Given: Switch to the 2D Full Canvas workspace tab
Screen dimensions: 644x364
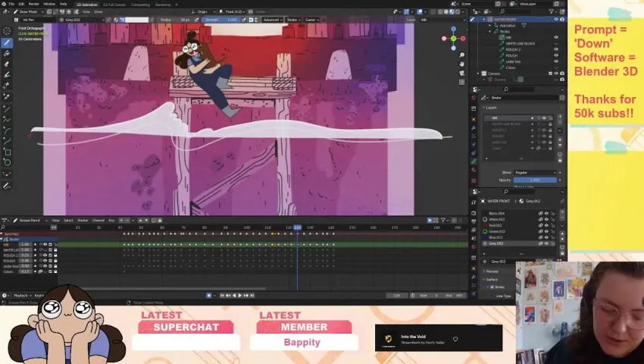Looking at the screenshot, I should (x=114, y=5).
